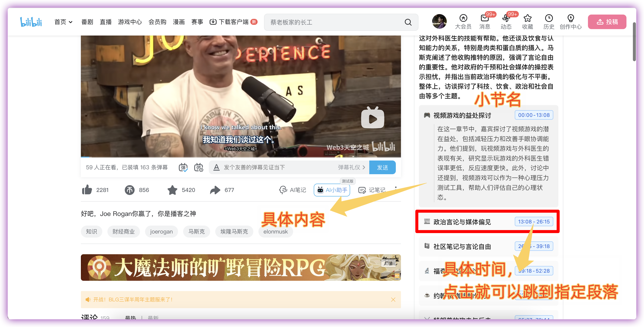Select 会员购 in the top bar
This screenshot has height=327, width=644.
[157, 22]
